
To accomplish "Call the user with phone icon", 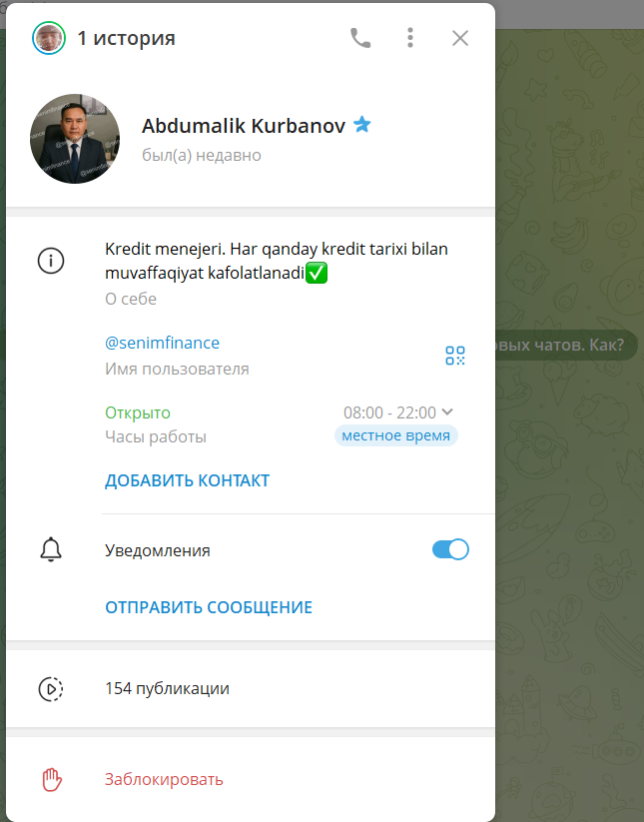I will [360, 38].
